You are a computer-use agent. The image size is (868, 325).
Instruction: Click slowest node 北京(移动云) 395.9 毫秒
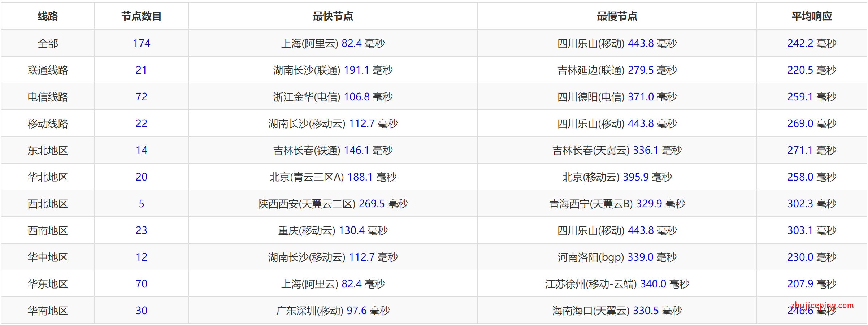(617, 177)
